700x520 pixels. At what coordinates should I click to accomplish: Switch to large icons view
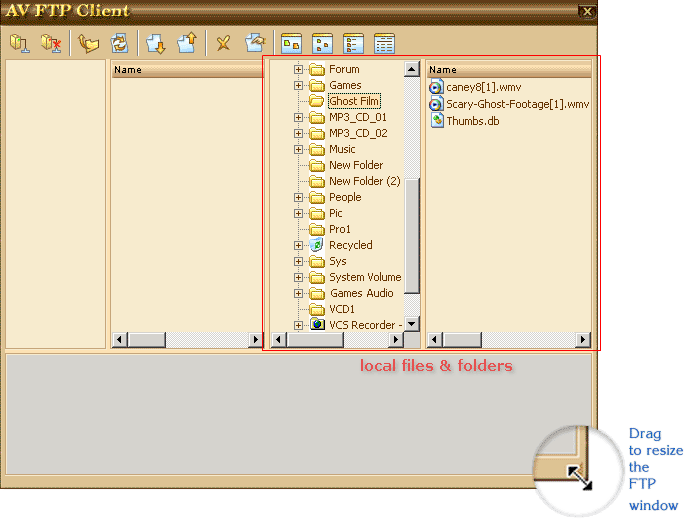[292, 44]
